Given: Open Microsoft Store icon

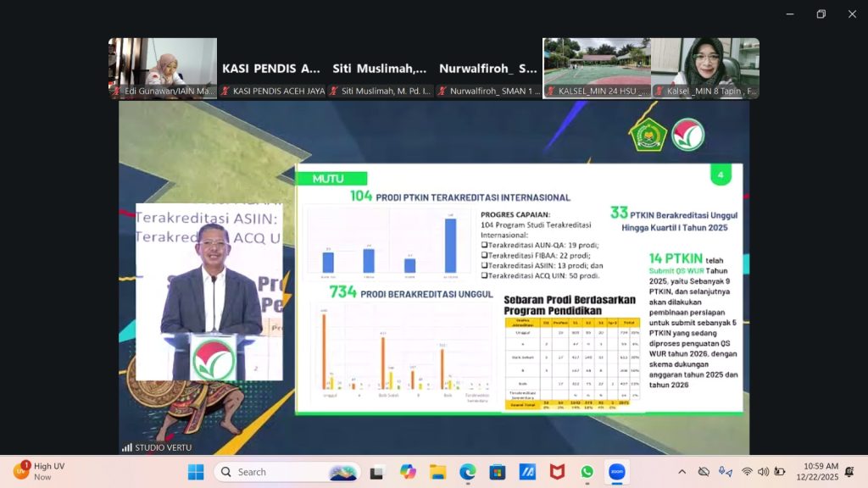Looking at the screenshot, I should [x=497, y=472].
